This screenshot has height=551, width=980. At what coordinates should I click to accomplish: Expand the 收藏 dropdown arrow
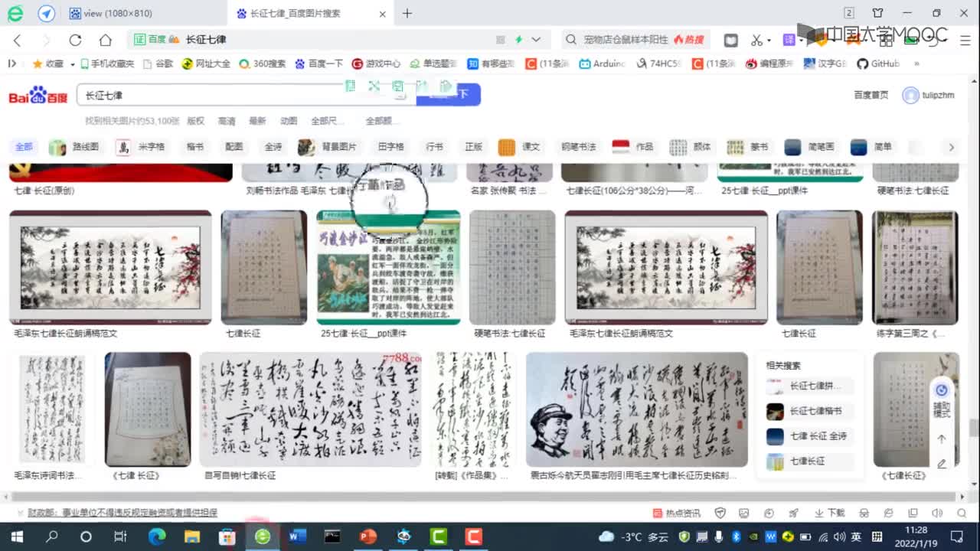(x=72, y=64)
